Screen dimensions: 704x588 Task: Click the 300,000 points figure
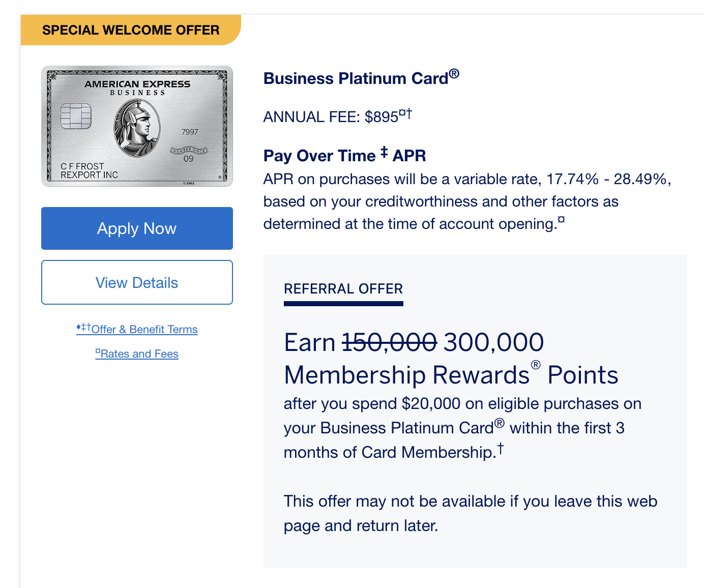click(493, 342)
